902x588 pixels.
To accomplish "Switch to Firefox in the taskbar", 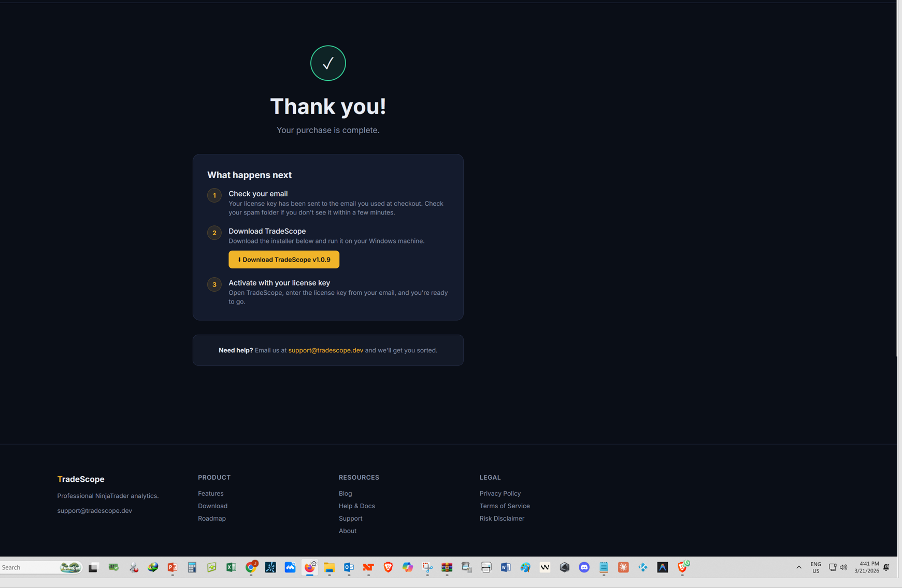I will (310, 567).
